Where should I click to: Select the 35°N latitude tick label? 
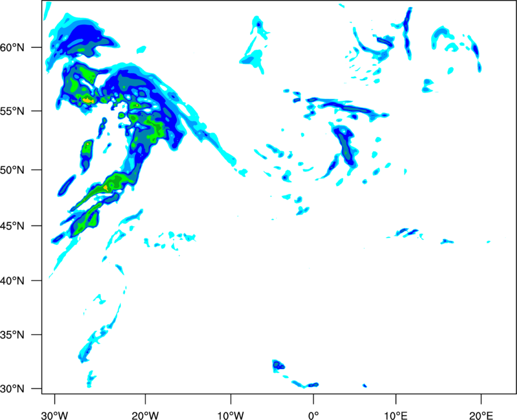coord(12,335)
